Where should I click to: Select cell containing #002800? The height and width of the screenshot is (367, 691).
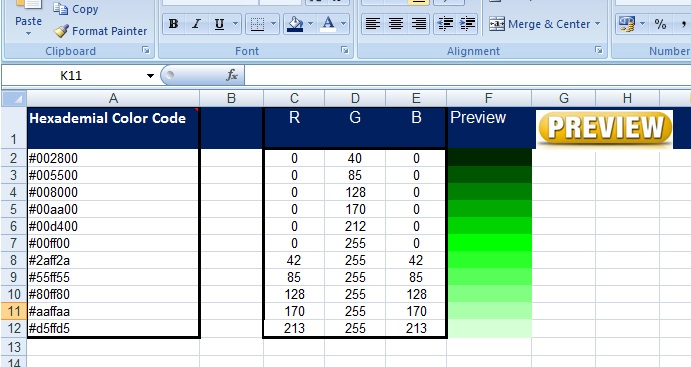113,158
